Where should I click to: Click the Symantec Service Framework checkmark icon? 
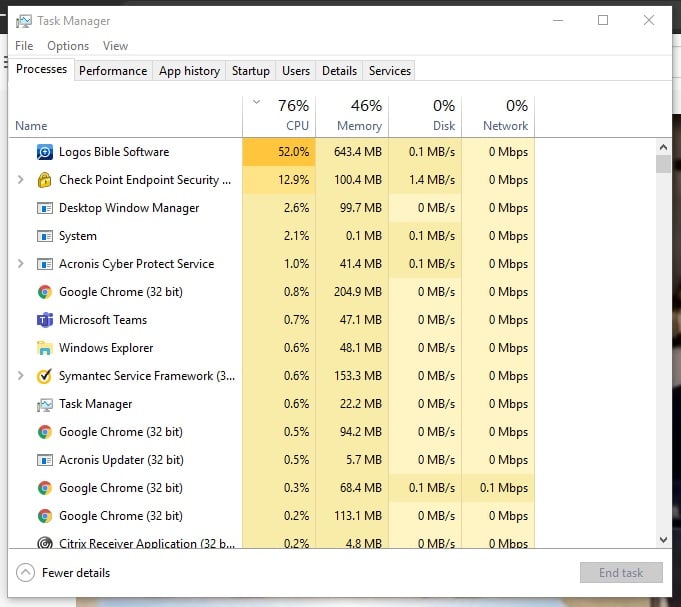[45, 376]
